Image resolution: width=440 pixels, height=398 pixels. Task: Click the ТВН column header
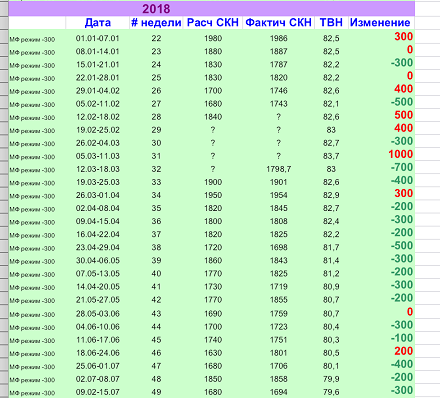(331, 23)
